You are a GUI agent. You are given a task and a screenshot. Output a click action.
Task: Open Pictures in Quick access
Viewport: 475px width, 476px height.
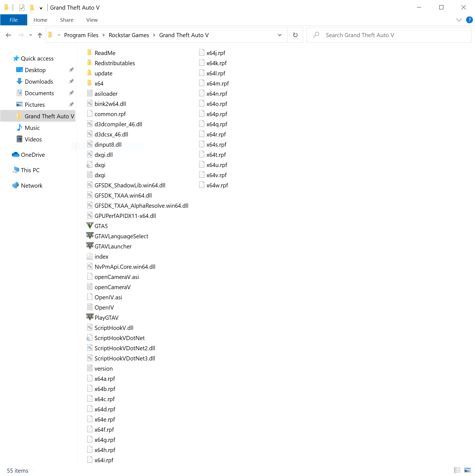35,105
